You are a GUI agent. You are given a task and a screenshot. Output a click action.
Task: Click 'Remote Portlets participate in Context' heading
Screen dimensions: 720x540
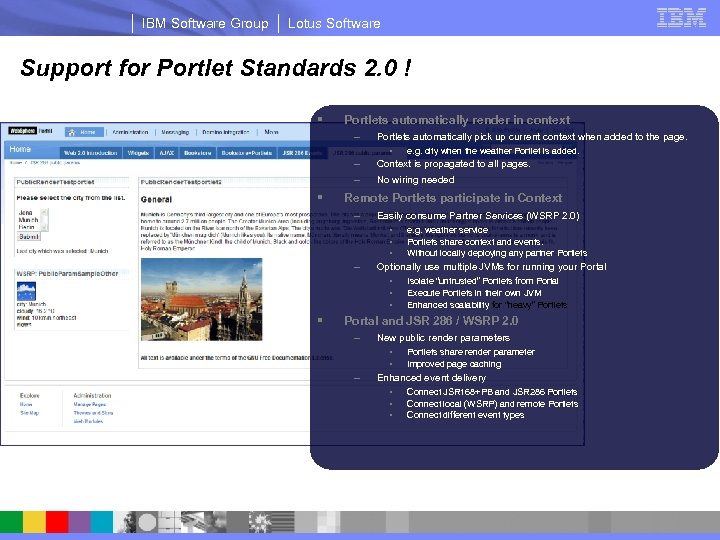pyautogui.click(x=453, y=198)
